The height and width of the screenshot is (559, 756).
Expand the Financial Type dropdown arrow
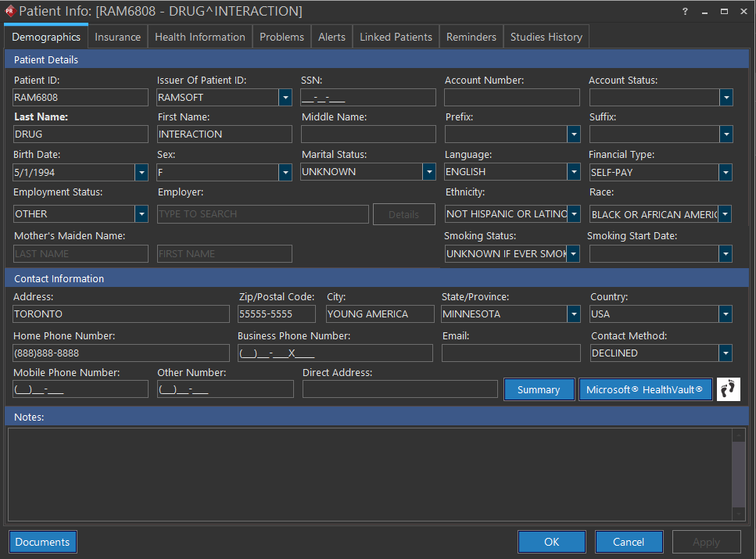pyautogui.click(x=726, y=172)
